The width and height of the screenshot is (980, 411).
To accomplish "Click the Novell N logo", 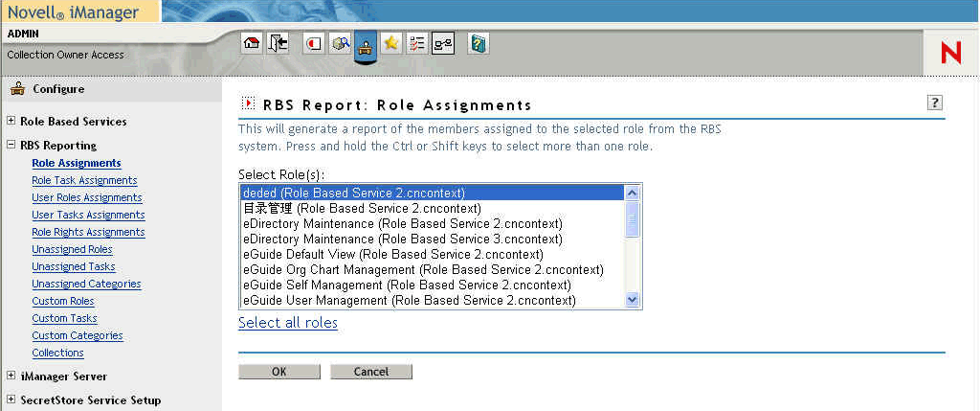I will tap(950, 54).
